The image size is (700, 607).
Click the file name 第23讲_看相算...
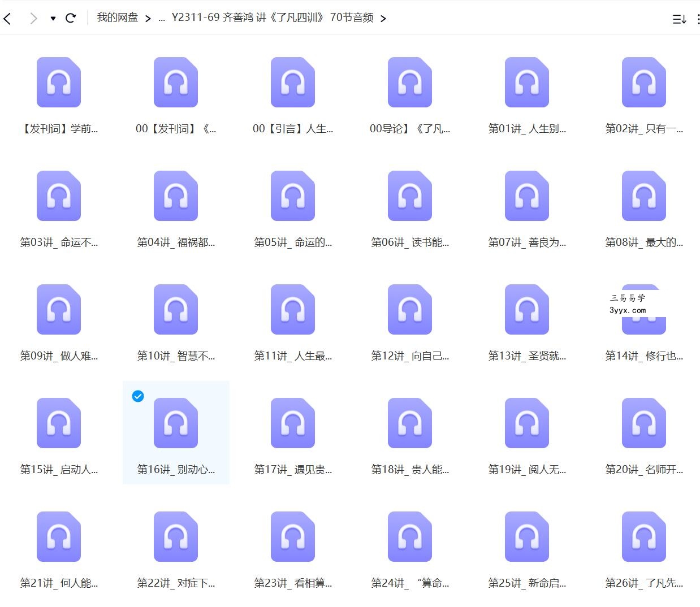tap(293, 583)
